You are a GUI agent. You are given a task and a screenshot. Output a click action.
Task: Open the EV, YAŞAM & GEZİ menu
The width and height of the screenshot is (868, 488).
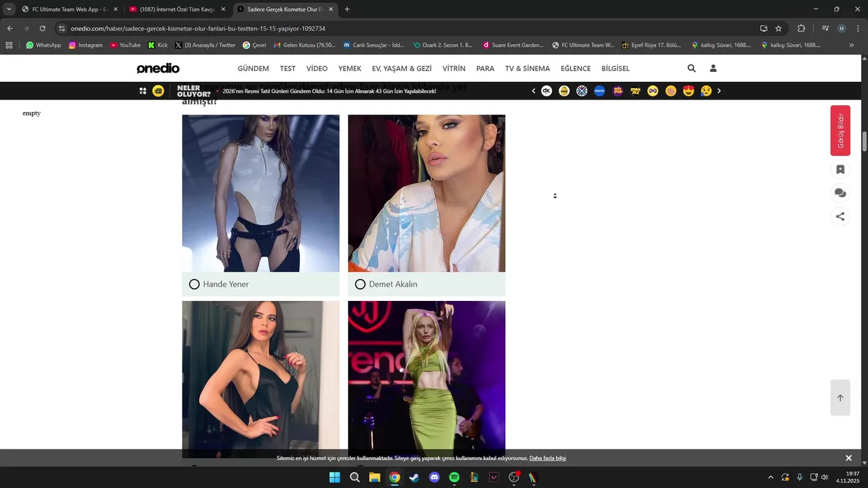pyautogui.click(x=401, y=68)
